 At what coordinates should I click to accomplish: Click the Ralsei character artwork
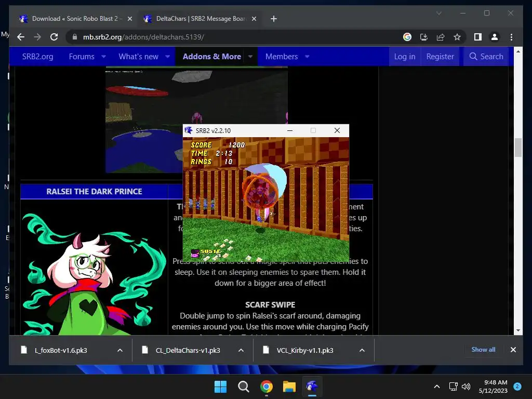point(94,273)
